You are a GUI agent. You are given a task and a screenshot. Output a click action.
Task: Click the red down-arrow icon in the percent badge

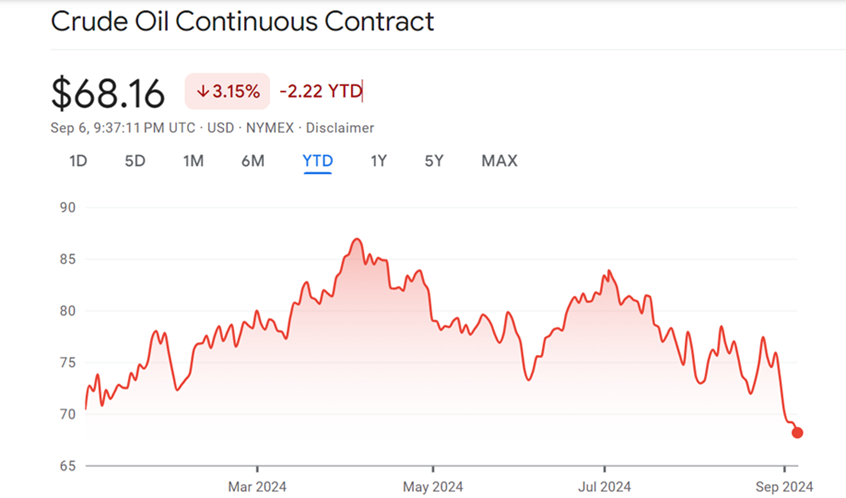point(203,92)
